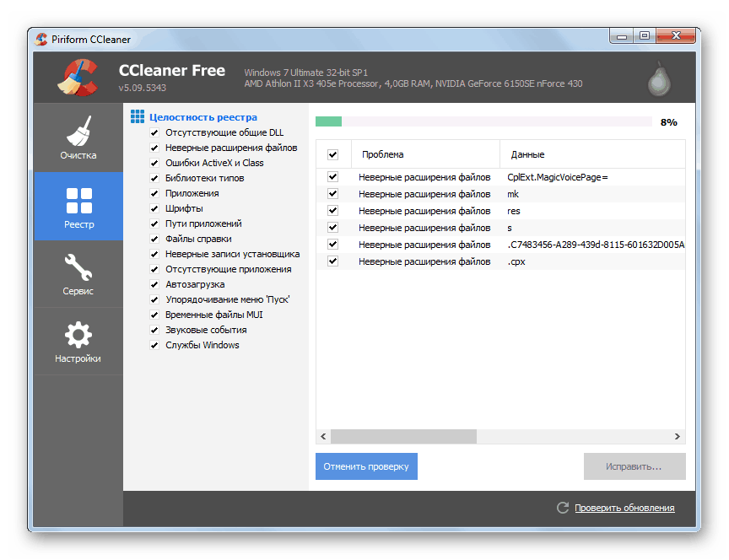Select the CplExt.MagicVoicePage= data cell

click(x=558, y=177)
